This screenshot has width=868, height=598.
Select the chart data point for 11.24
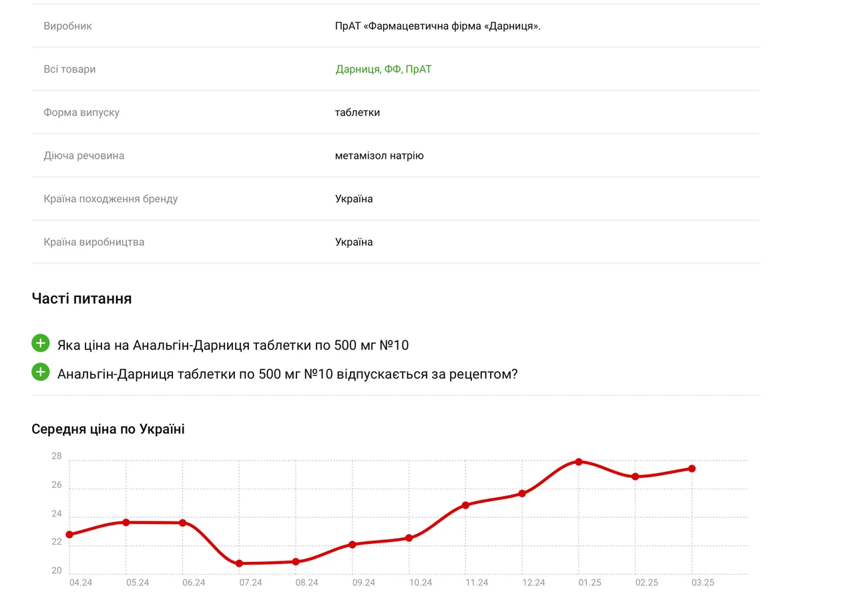pyautogui.click(x=465, y=505)
